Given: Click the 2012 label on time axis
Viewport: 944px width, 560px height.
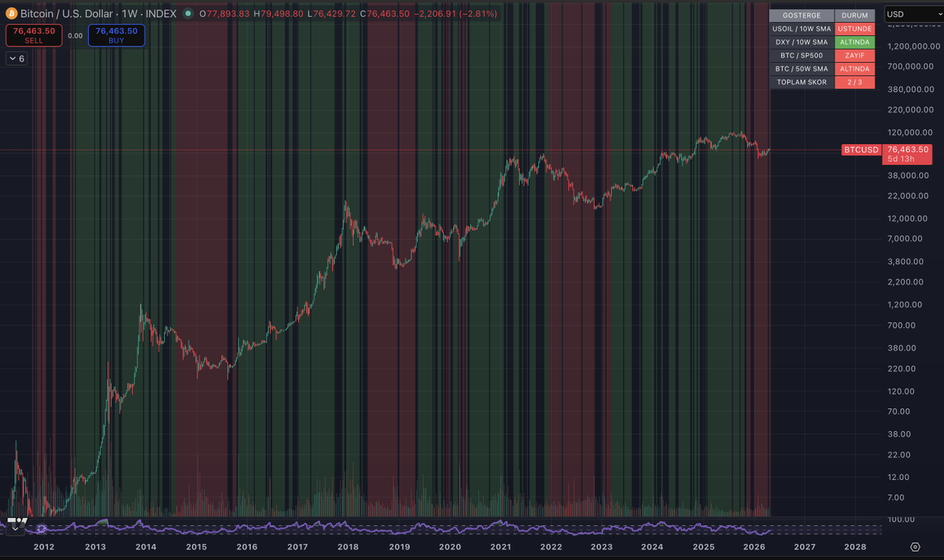Looking at the screenshot, I should click(x=44, y=547).
